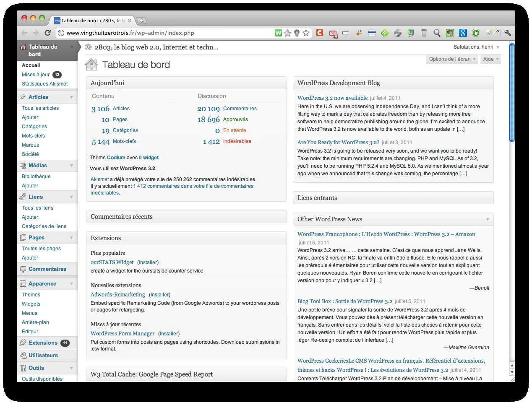532x405 pixels.
Task: Open WordPress 3.2 now available post
Action: [x=332, y=98]
